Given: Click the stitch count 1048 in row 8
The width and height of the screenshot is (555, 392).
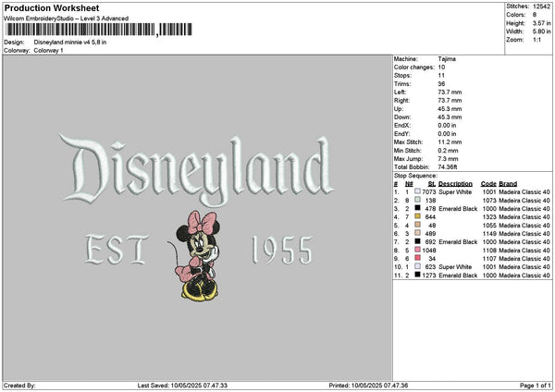Looking at the screenshot, I should point(429,251).
